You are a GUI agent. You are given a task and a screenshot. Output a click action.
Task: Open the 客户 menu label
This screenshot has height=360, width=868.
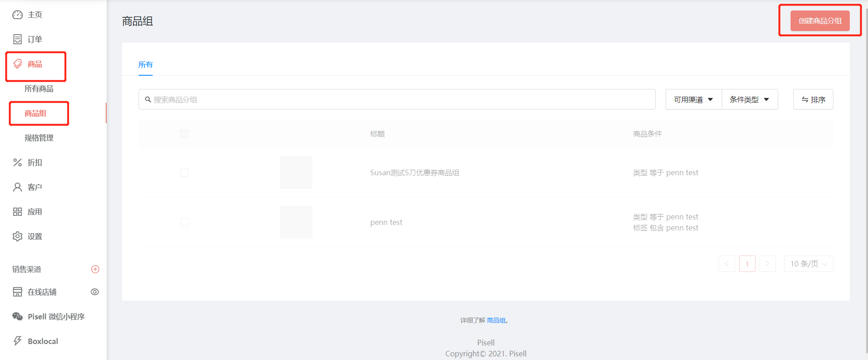[x=35, y=187]
